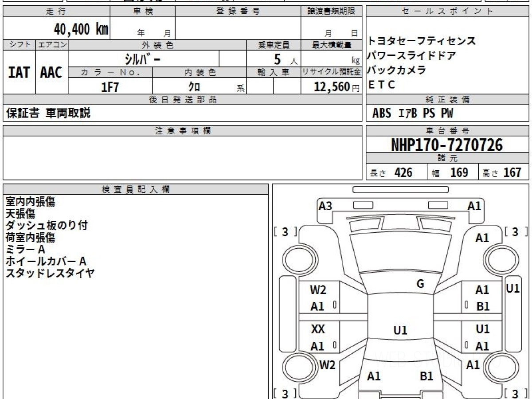Click the 車検 header cell

(142, 12)
